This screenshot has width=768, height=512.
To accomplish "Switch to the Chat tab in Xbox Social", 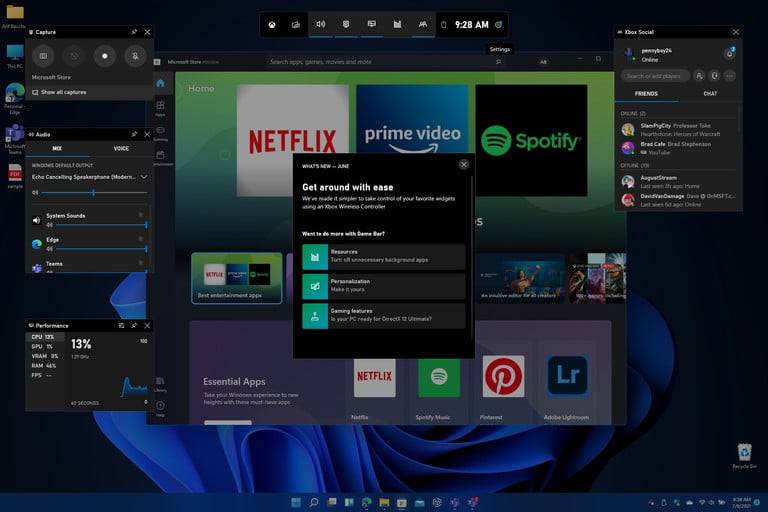I will point(710,94).
